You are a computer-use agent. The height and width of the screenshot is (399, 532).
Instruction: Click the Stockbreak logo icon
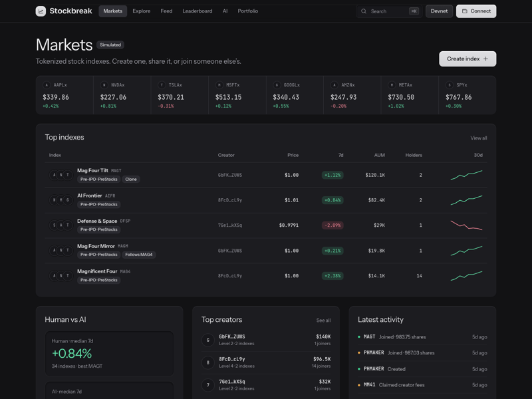[41, 11]
